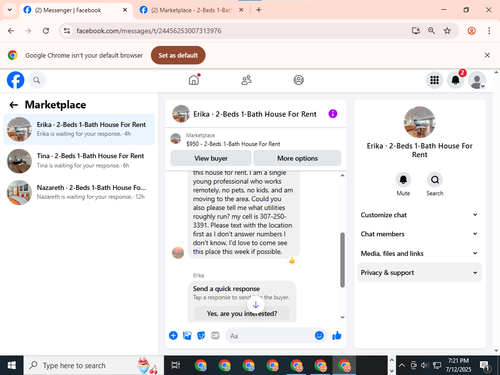
Task: Open the Chrome three-dot menu
Action: (x=489, y=31)
